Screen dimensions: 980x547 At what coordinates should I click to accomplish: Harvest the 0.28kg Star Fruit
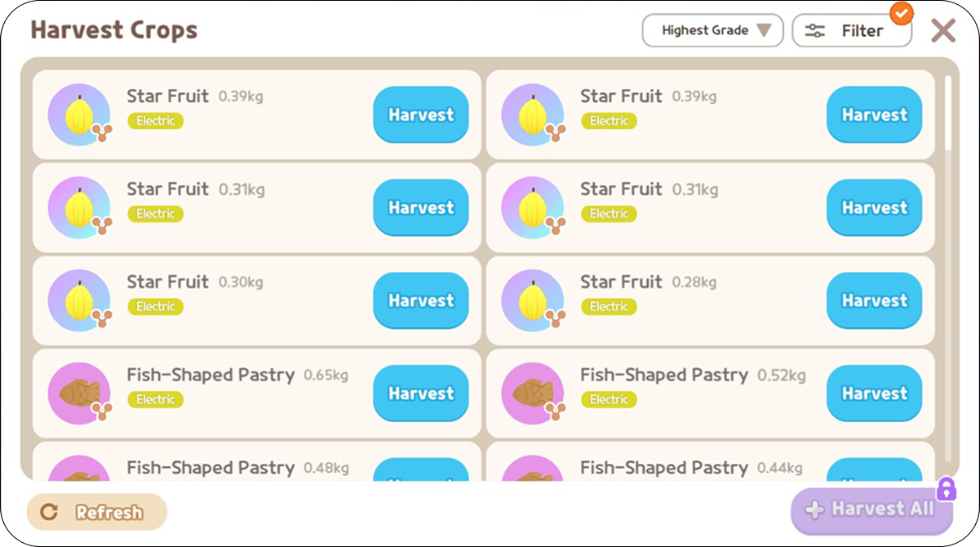click(x=874, y=300)
